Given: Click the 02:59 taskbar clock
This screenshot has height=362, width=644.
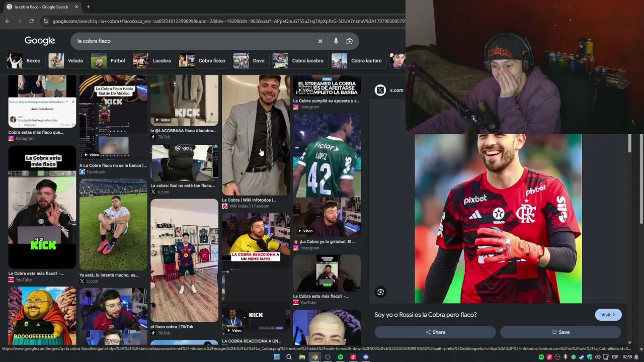Looking at the screenshot, I should (x=627, y=357).
